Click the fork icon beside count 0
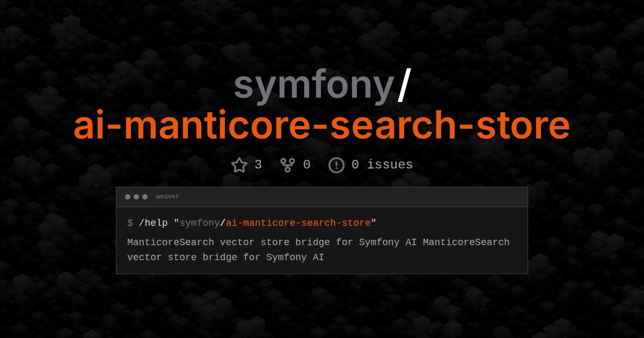Screen dimensions: 644x338 pyautogui.click(x=288, y=165)
